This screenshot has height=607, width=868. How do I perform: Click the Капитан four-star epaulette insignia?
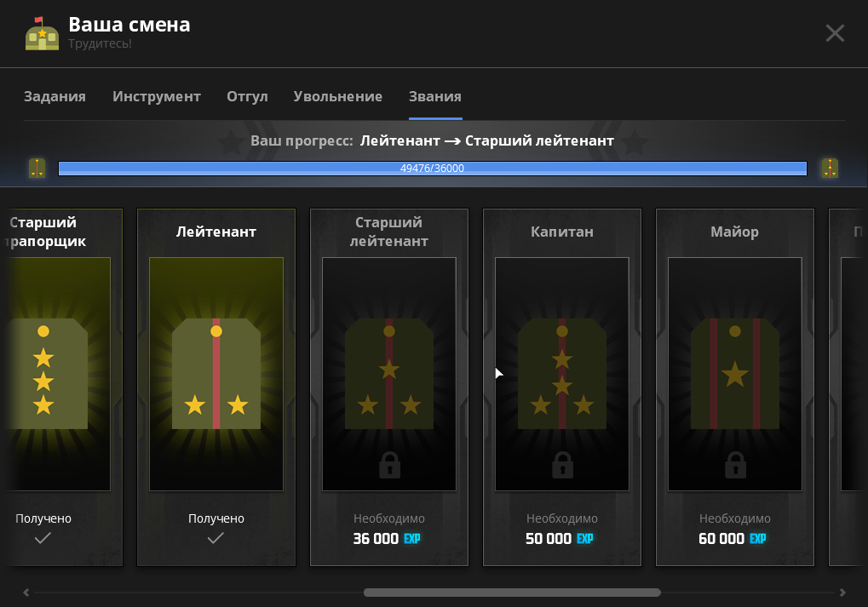click(562, 374)
